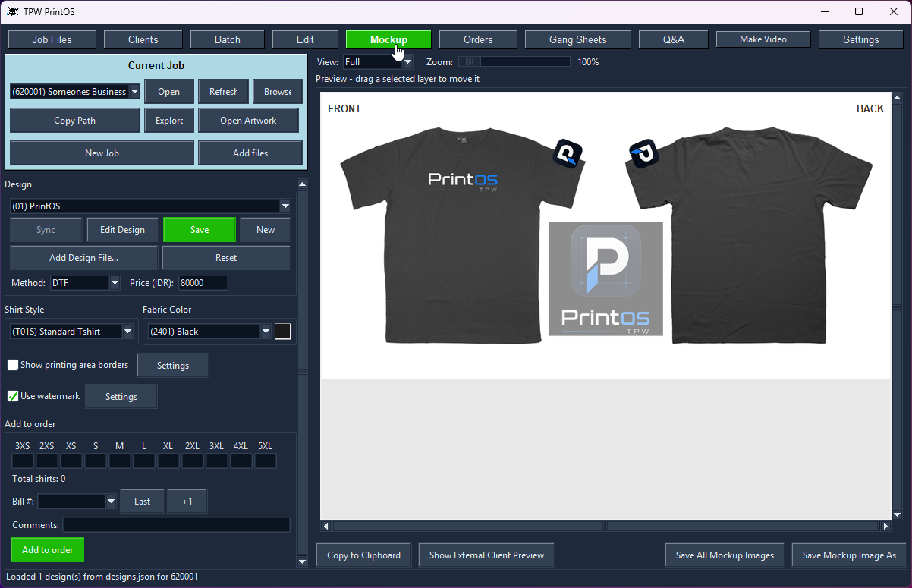Screen dimensions: 912x588
Task: Click the Price (IDR) input field
Action: tap(203, 283)
